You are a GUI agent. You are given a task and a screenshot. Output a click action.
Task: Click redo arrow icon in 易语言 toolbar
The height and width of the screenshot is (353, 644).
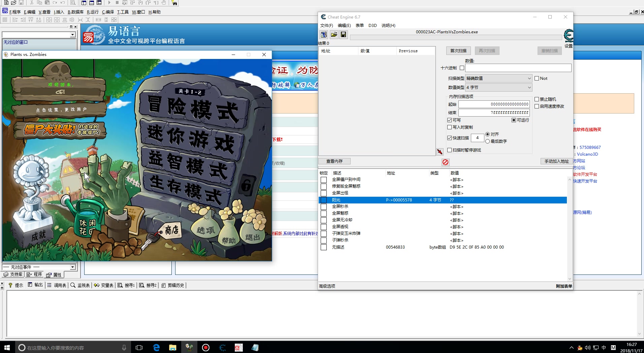tap(55, 3)
